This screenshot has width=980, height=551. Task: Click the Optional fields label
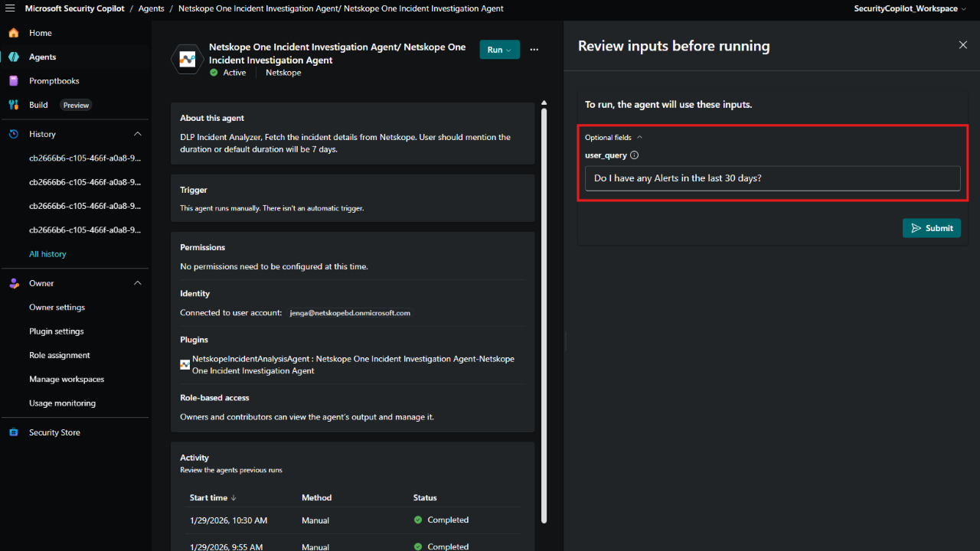[608, 137]
